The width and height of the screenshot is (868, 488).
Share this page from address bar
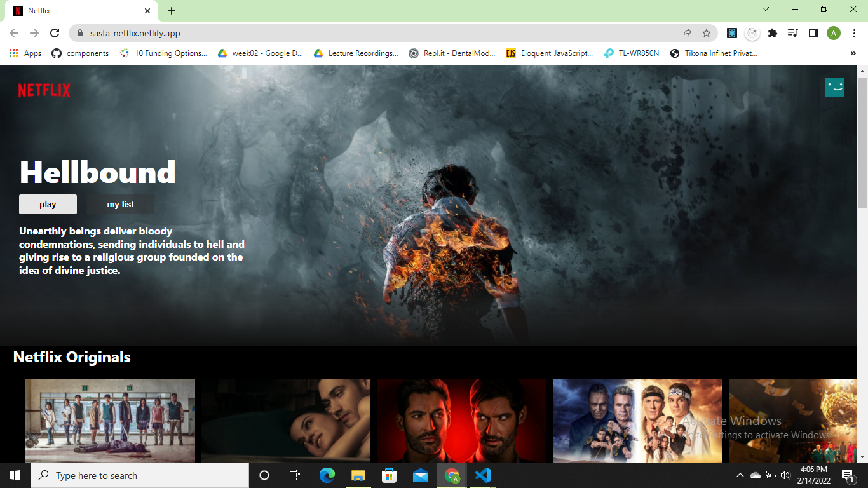(x=686, y=33)
